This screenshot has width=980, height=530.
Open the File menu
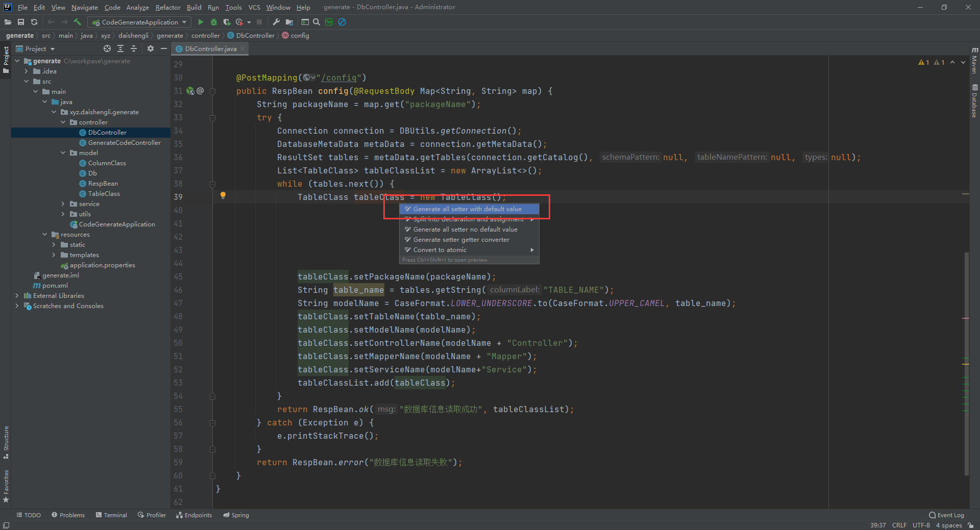pyautogui.click(x=22, y=7)
